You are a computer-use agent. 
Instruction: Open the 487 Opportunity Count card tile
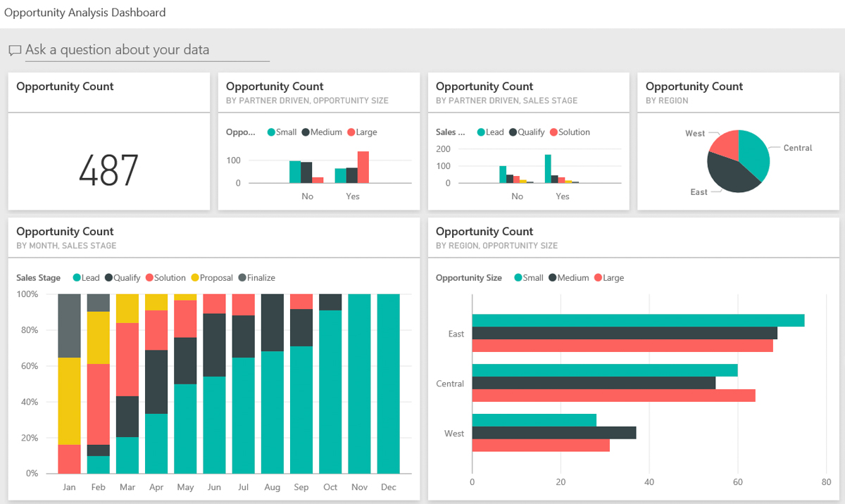point(108,170)
